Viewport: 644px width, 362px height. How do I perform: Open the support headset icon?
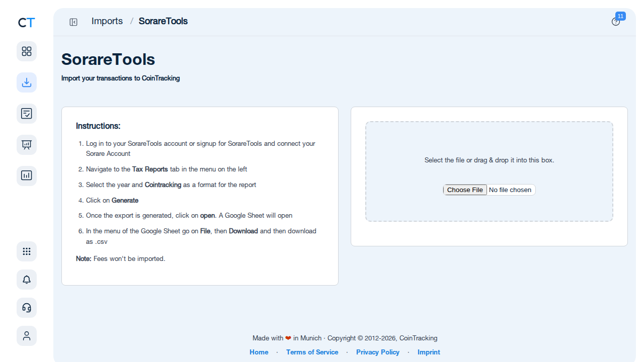point(27,308)
